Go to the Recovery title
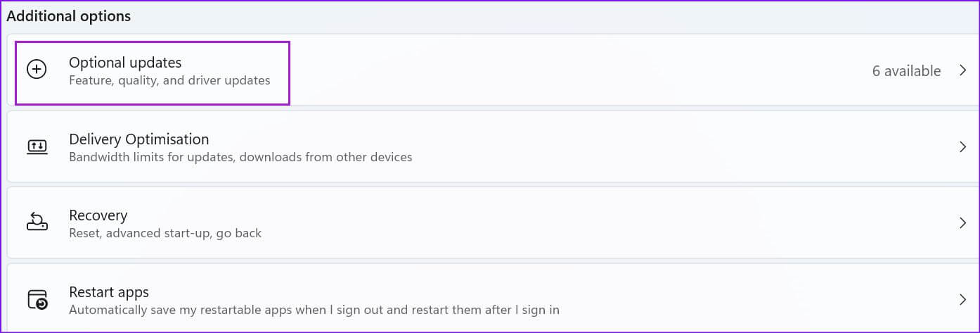 click(x=98, y=215)
